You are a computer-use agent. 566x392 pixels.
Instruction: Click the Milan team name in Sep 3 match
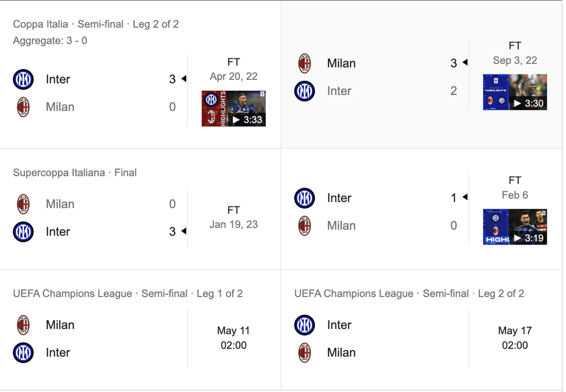click(x=341, y=64)
